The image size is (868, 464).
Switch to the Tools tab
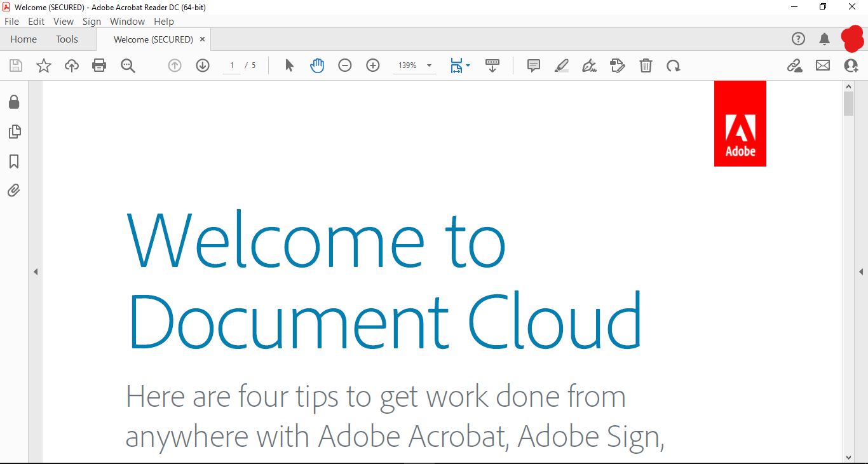point(67,39)
